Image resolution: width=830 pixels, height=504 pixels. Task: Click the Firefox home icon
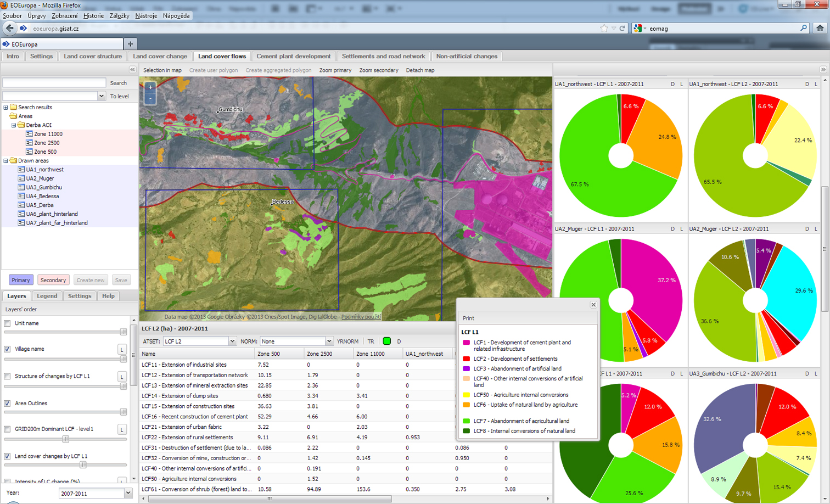[820, 29]
